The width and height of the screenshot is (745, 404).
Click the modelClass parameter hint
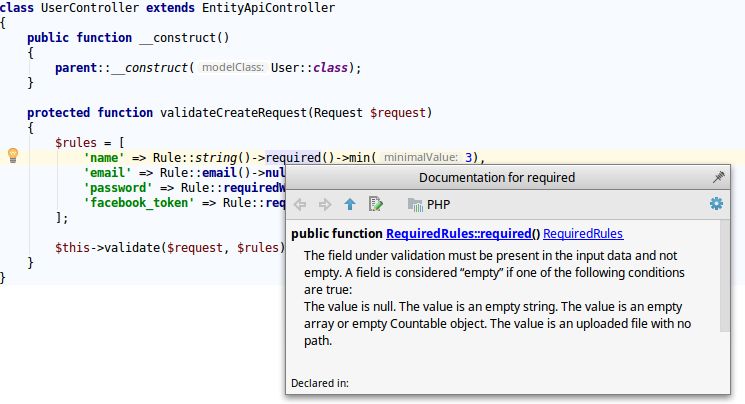233,67
